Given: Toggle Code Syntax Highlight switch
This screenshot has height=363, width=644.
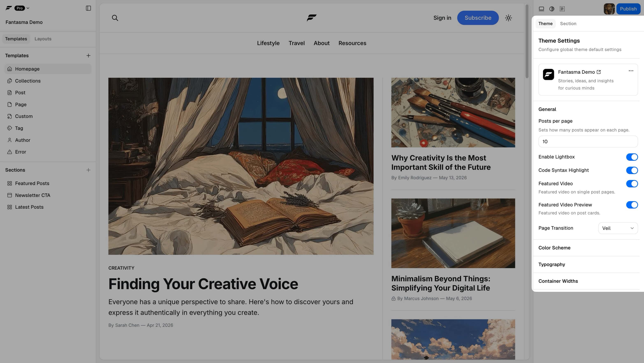Looking at the screenshot, I should coord(632,170).
